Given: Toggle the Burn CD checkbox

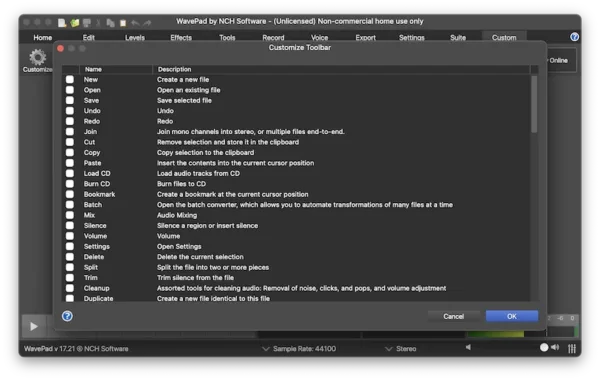Looking at the screenshot, I should [x=70, y=184].
